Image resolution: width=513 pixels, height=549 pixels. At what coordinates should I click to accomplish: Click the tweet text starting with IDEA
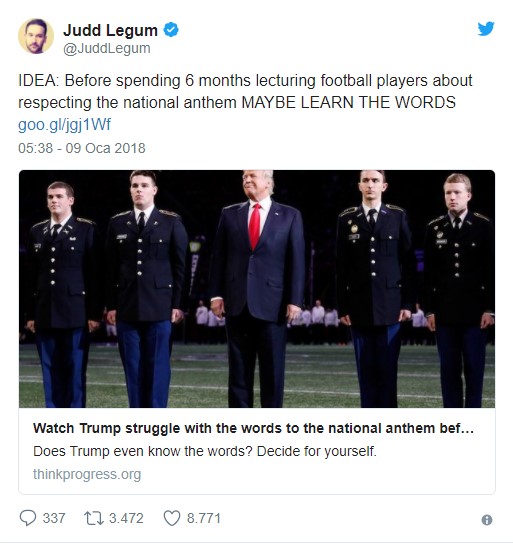click(x=245, y=91)
